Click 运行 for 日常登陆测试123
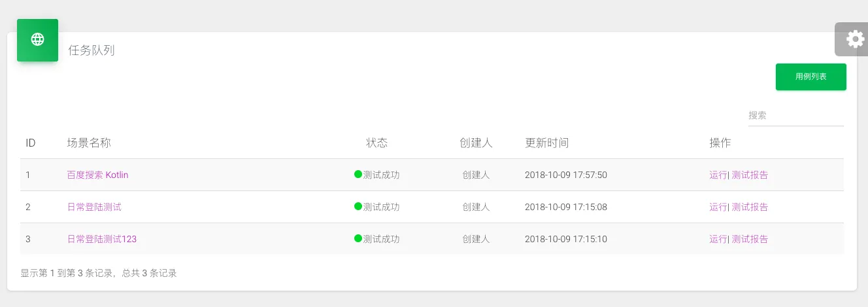This screenshot has width=868, height=307. coord(718,239)
